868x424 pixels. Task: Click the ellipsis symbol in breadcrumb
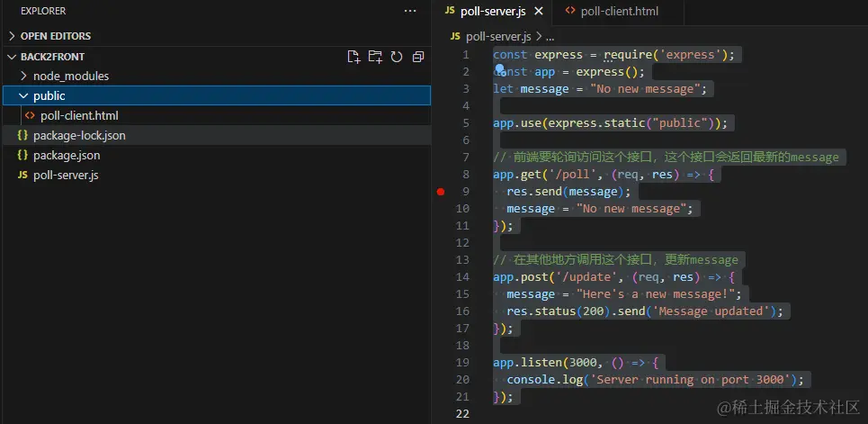[x=550, y=37]
